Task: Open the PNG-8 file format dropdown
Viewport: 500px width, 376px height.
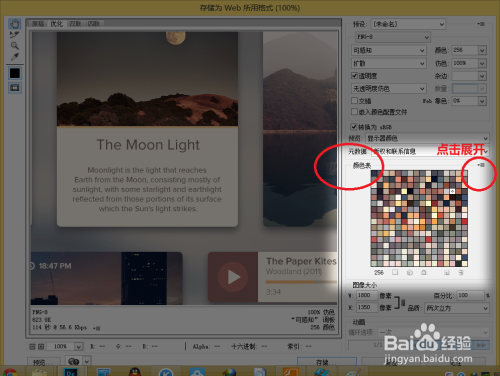Action: pos(393,37)
